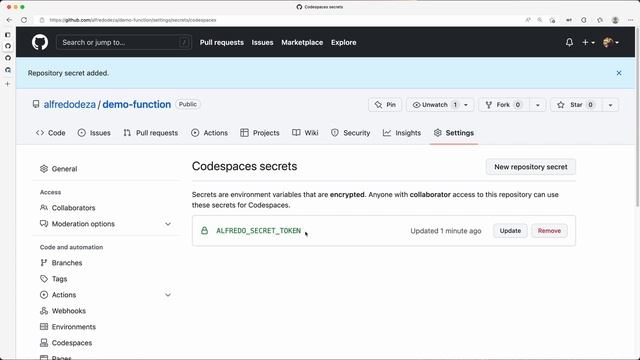Switch to the Code tab
The width and height of the screenshot is (640, 360).
click(51, 133)
